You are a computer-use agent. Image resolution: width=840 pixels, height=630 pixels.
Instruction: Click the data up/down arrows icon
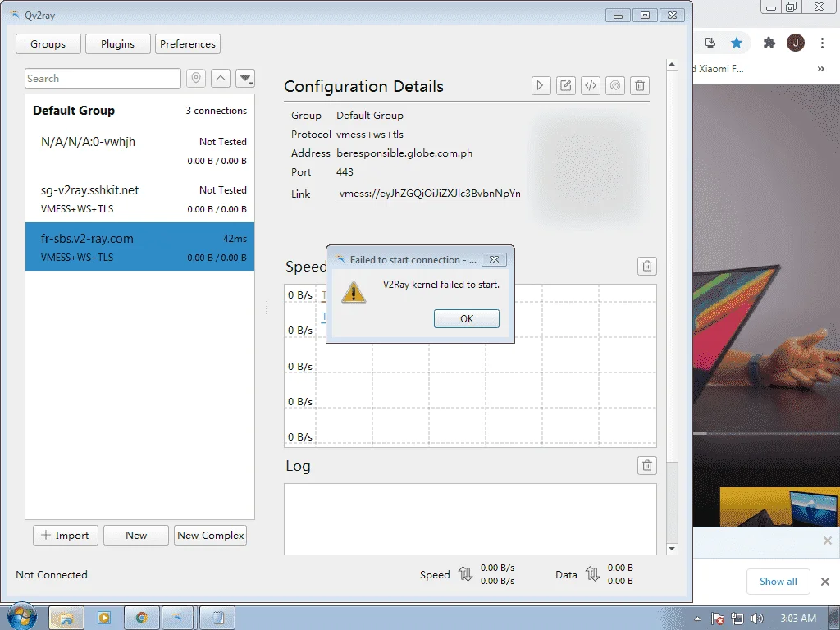[x=592, y=574]
